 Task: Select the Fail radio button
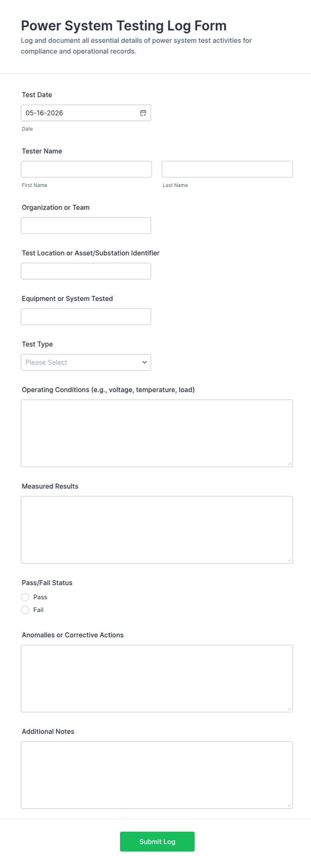pos(25,610)
